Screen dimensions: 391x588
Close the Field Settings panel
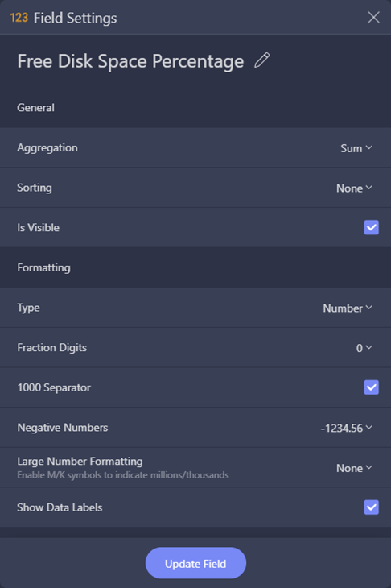(x=373, y=17)
